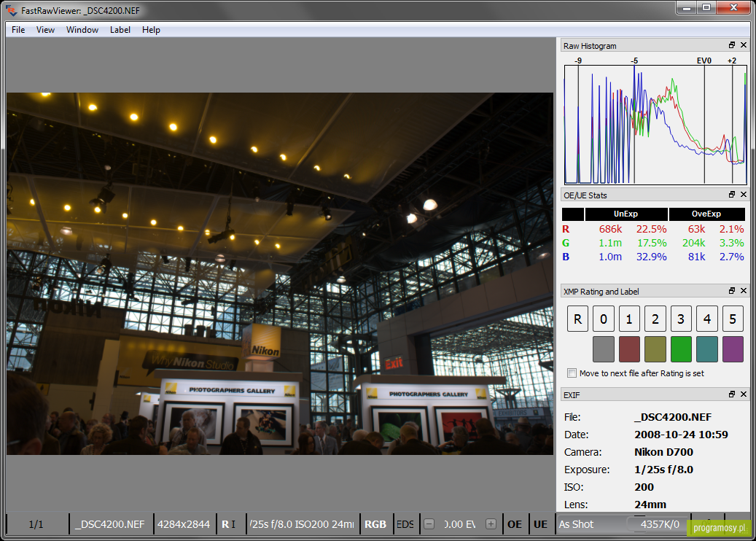Image resolution: width=756 pixels, height=541 pixels.
Task: Enable Move to next file after Rating
Action: tap(572, 373)
